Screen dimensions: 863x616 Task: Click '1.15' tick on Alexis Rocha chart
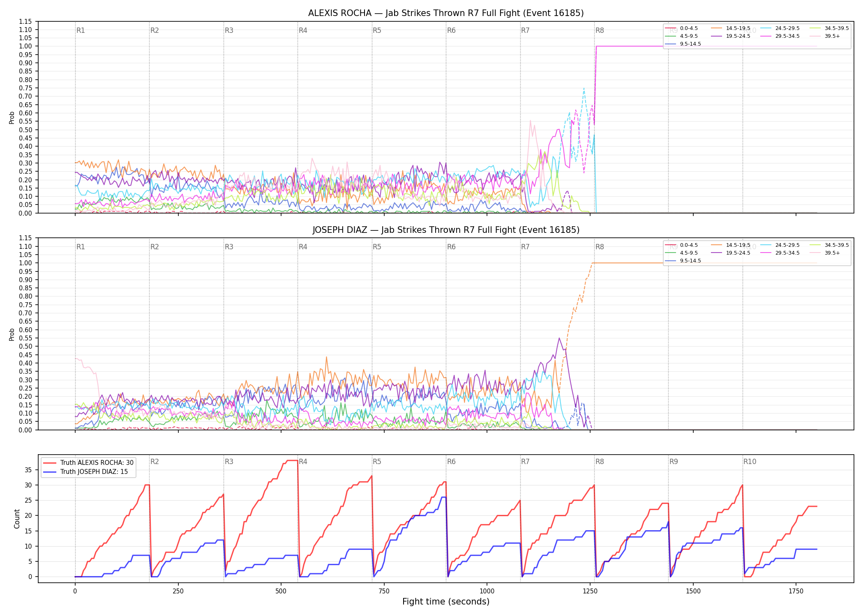(x=25, y=21)
